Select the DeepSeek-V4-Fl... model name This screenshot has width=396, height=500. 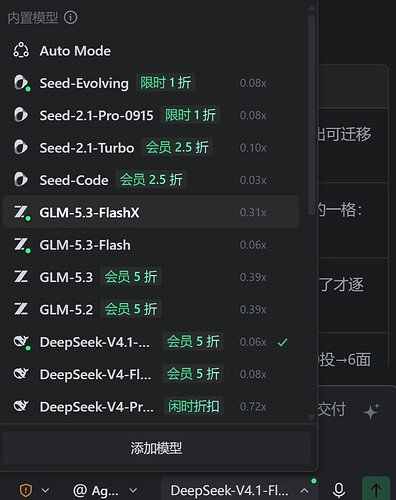coord(95,375)
